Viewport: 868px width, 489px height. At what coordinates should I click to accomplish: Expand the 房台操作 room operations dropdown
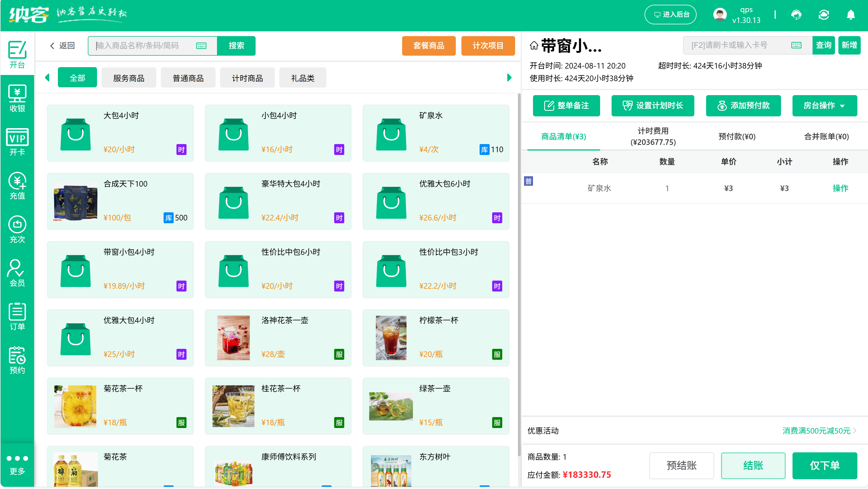point(825,105)
